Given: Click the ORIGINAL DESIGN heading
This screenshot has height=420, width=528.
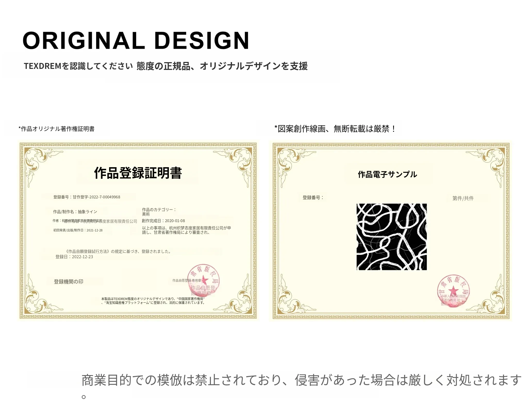Looking at the screenshot, I should click(136, 41).
